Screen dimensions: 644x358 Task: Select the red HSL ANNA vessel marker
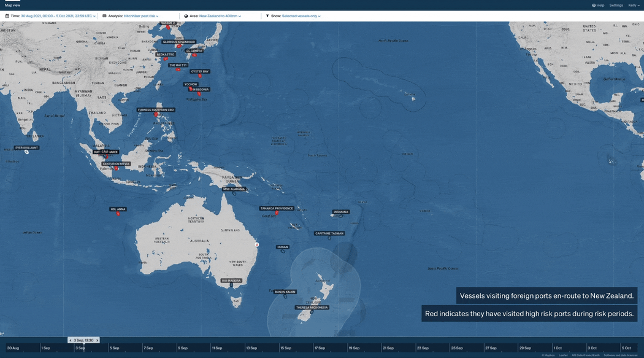click(118, 214)
